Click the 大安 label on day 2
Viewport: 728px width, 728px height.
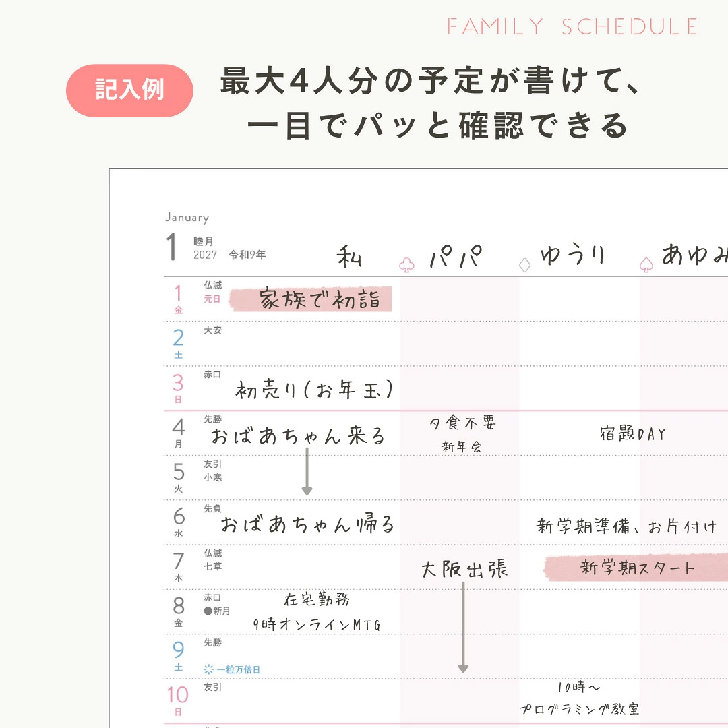(212, 330)
